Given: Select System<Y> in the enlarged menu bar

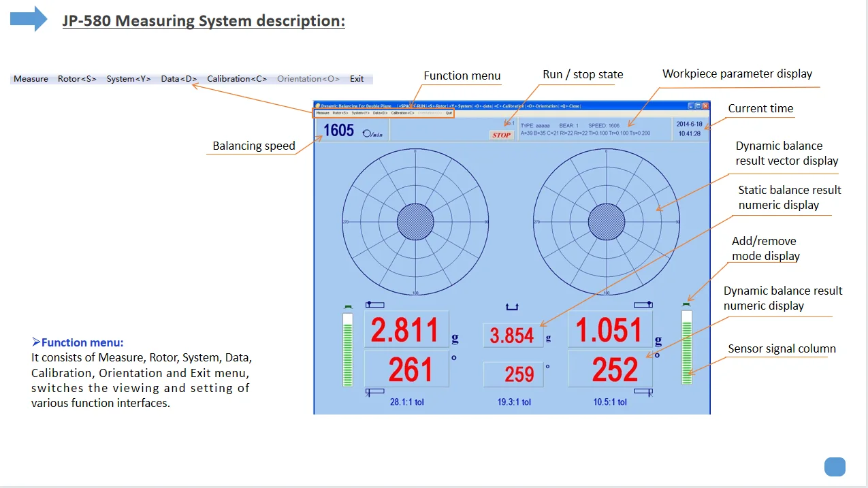Looking at the screenshot, I should click(x=129, y=79).
